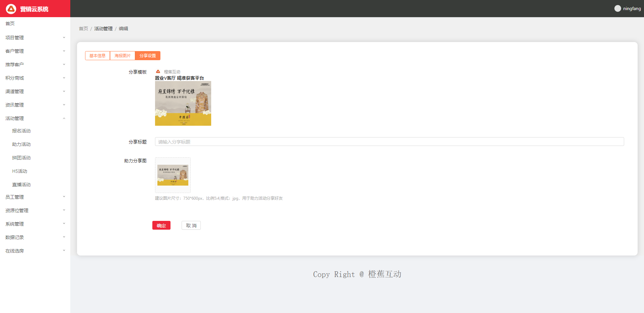Open 首页 in the sidebar

(x=10, y=24)
